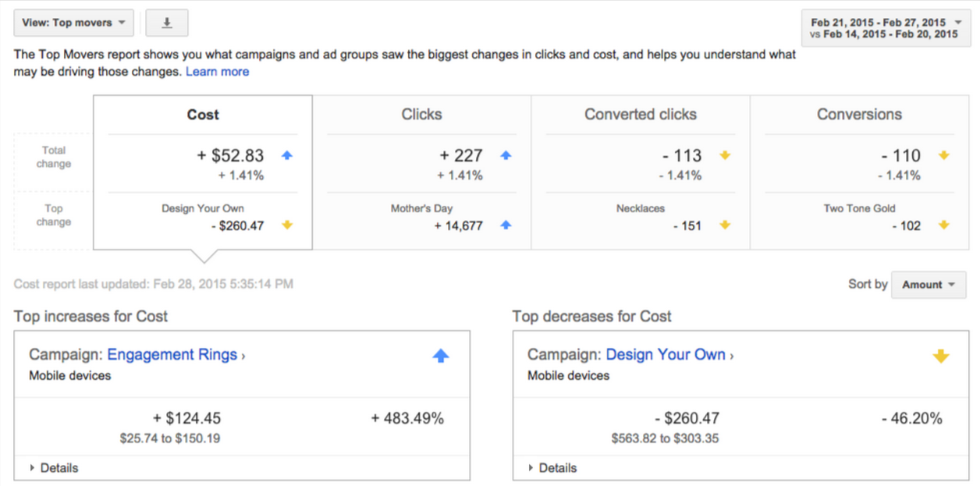Click the blue up arrow in the Engagement Rings card
The image size is (980, 486).
(441, 356)
